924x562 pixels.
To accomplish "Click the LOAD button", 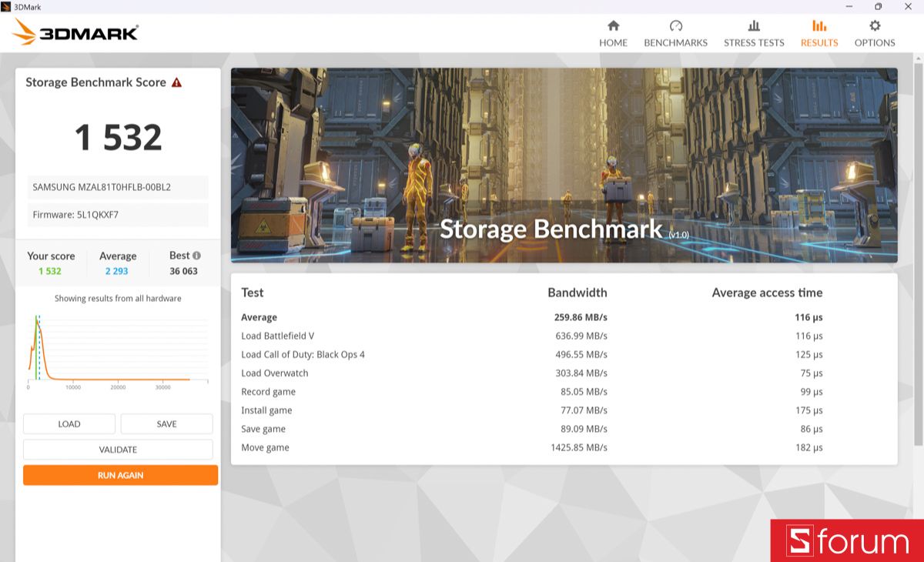I will 69,424.
